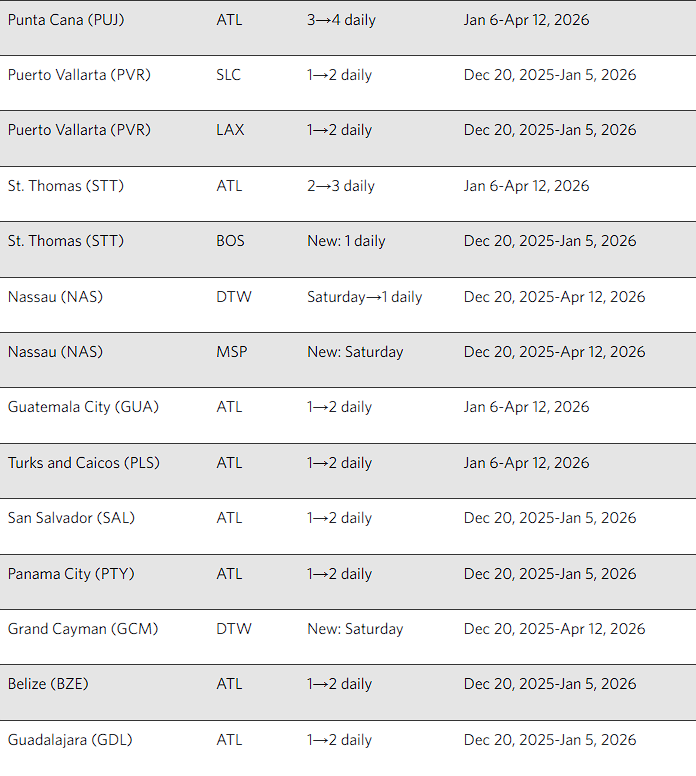Viewport: 696px width, 776px height.
Task: Click the "New: Saturday" frequency for Nassau
Action: 355,352
